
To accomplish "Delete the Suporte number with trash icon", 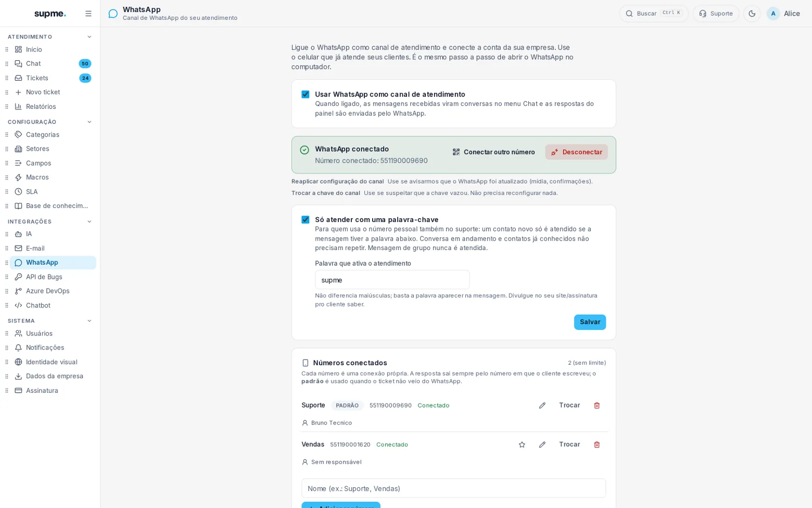I will click(x=597, y=405).
